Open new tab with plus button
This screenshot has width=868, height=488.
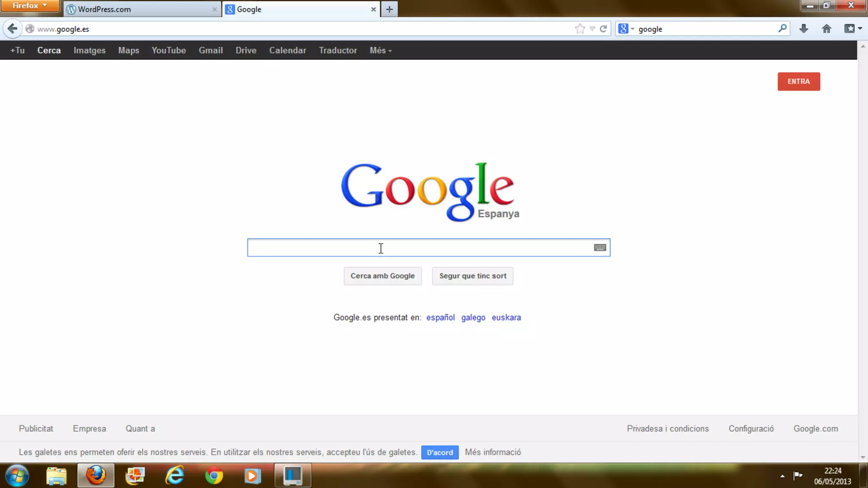click(x=389, y=9)
